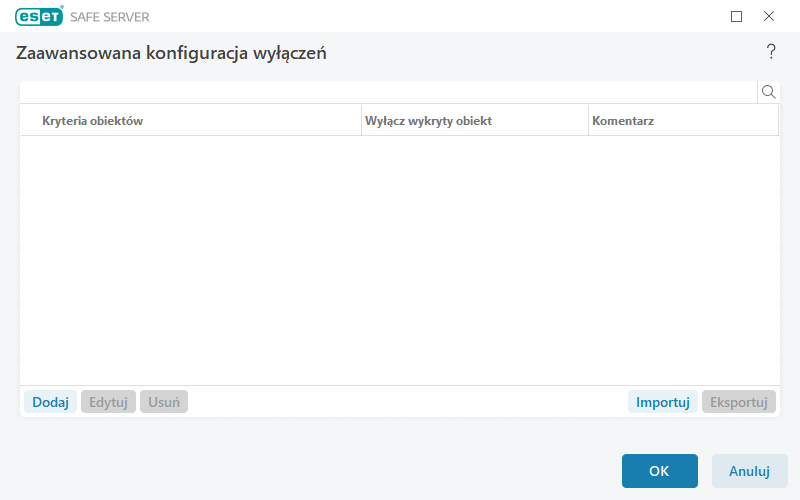The height and width of the screenshot is (500, 800).
Task: Click the 'Zaawansowana konfiguracja wyłączeń' heading
Action: click(x=171, y=53)
